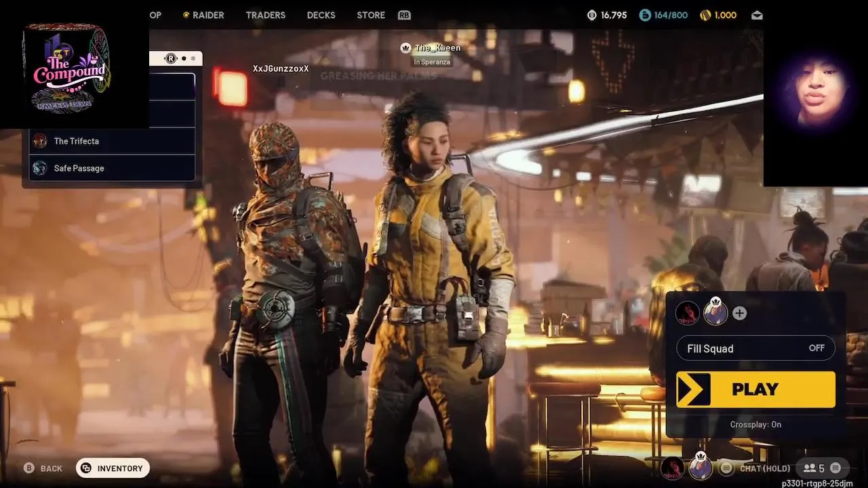Open the mail inbox envelope icon
Viewport: 868px width, 488px height.
click(757, 15)
